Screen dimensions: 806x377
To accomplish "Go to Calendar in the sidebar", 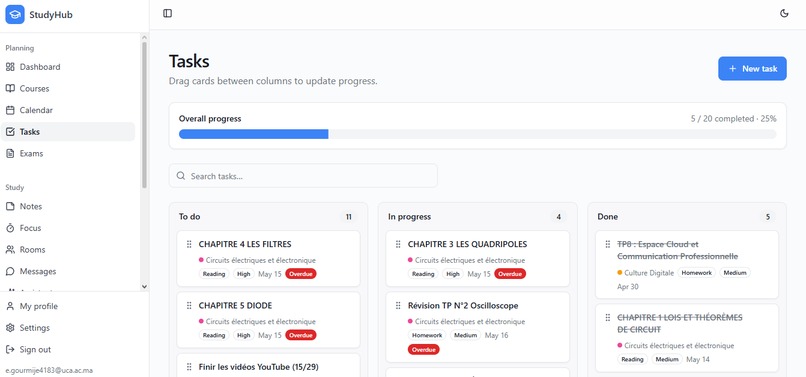I will point(68,110).
